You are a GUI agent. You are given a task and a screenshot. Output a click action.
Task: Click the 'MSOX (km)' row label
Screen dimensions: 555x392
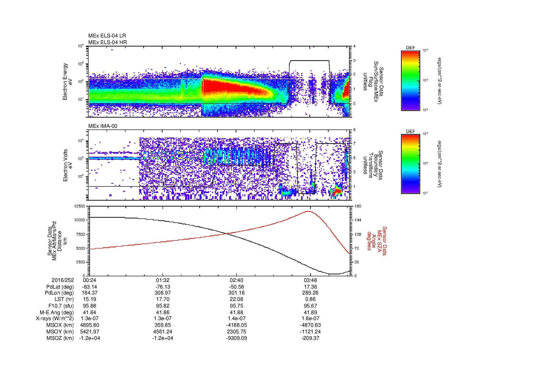[x=60, y=325]
